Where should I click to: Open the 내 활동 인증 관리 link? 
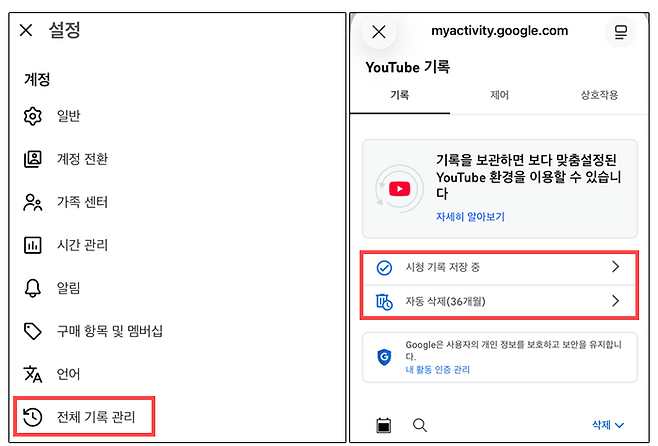point(437,370)
